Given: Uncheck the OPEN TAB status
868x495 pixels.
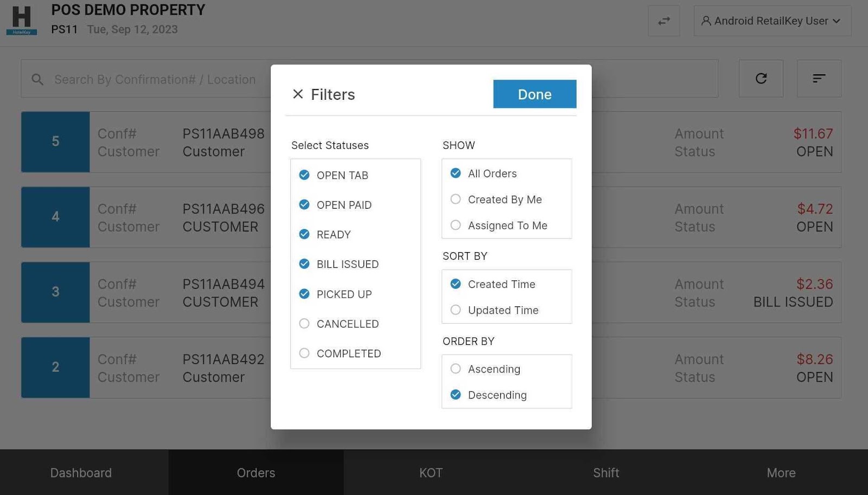Looking at the screenshot, I should [x=304, y=175].
